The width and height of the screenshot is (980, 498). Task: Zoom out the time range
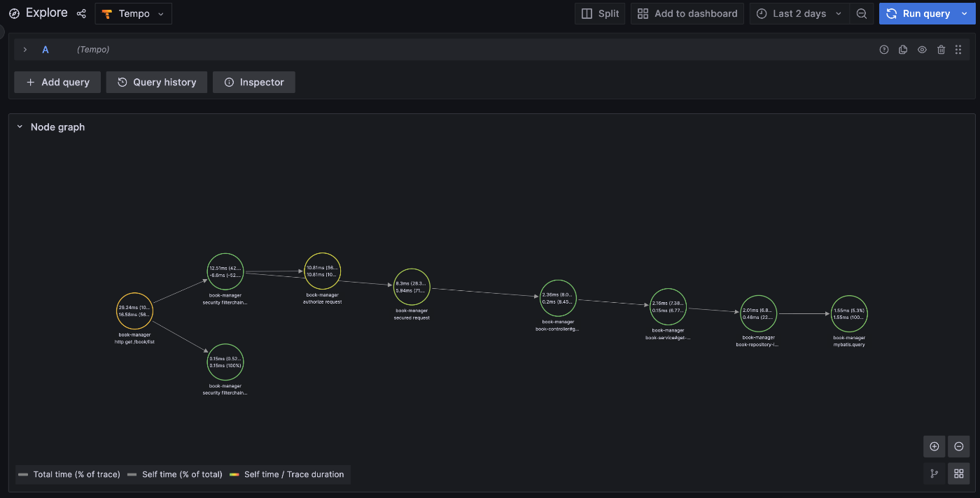(x=862, y=13)
